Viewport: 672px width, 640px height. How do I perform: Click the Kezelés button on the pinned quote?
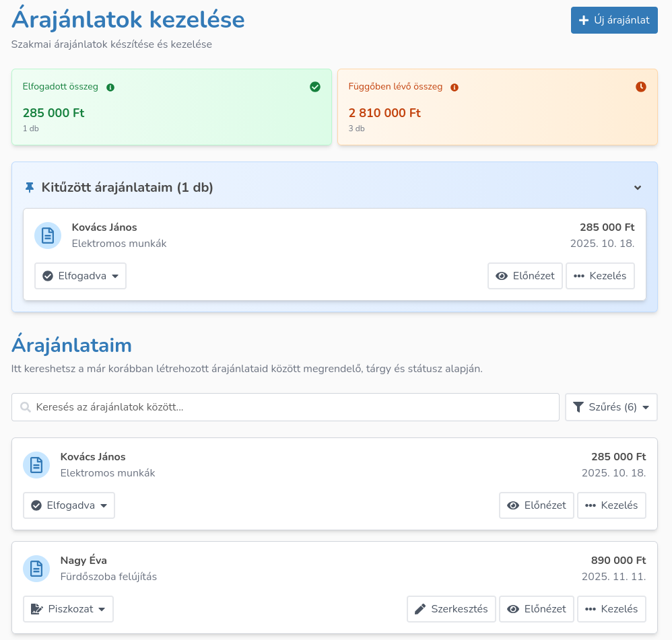point(600,276)
